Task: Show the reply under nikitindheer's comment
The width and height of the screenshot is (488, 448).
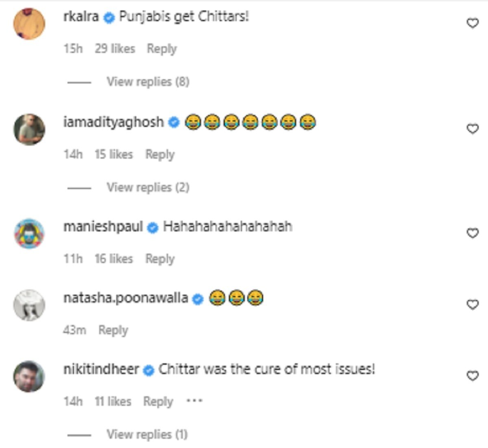Action: (148, 434)
